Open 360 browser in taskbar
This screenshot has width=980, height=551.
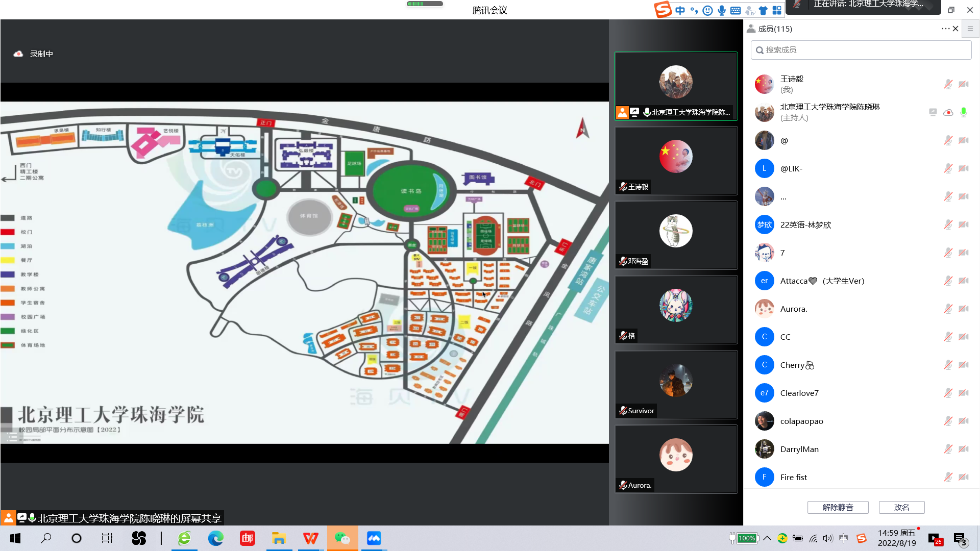(184, 538)
